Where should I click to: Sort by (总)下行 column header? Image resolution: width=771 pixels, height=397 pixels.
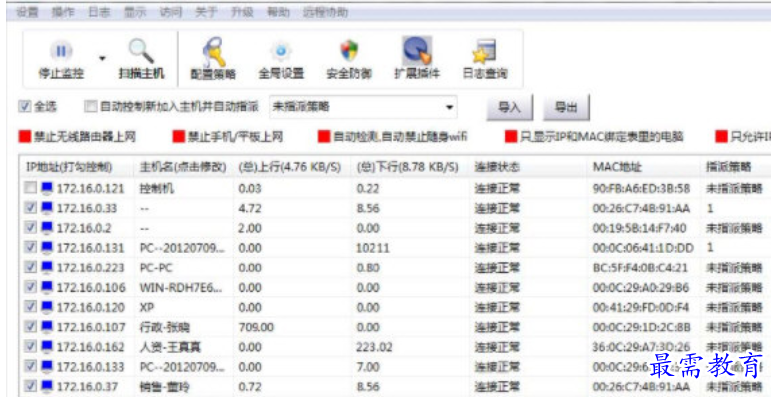click(x=410, y=167)
